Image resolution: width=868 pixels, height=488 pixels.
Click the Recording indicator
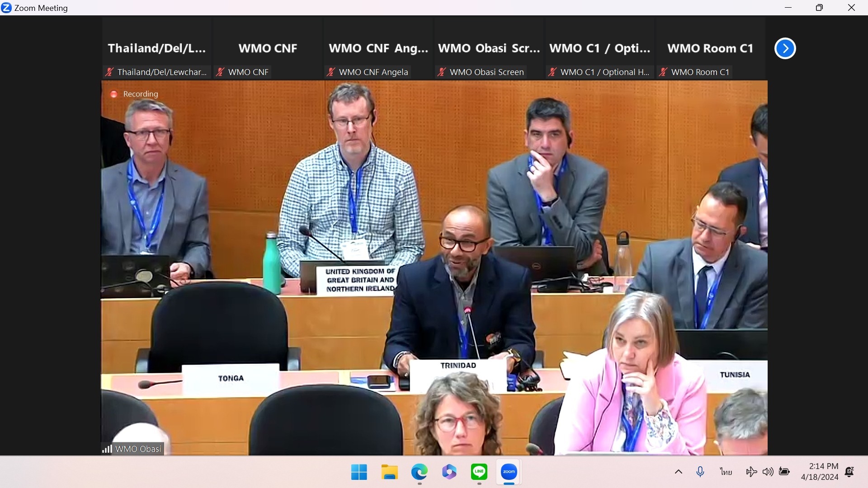135,94
